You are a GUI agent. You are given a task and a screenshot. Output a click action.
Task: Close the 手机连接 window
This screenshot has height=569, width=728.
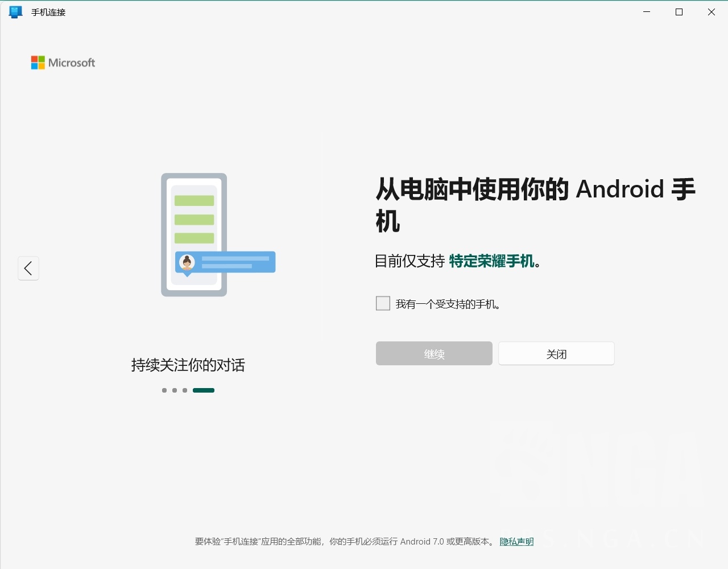pyautogui.click(x=711, y=11)
